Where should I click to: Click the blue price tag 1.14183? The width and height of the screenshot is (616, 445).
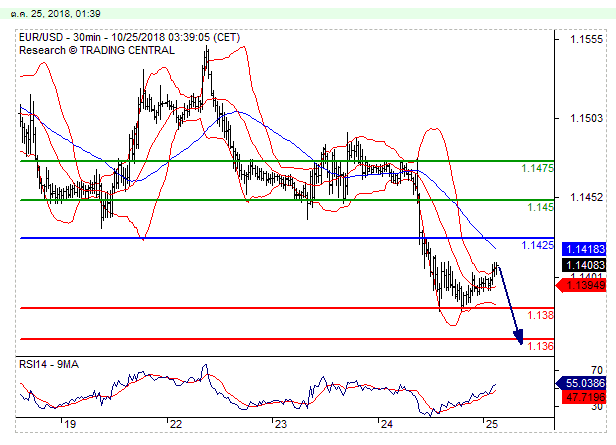click(x=584, y=249)
